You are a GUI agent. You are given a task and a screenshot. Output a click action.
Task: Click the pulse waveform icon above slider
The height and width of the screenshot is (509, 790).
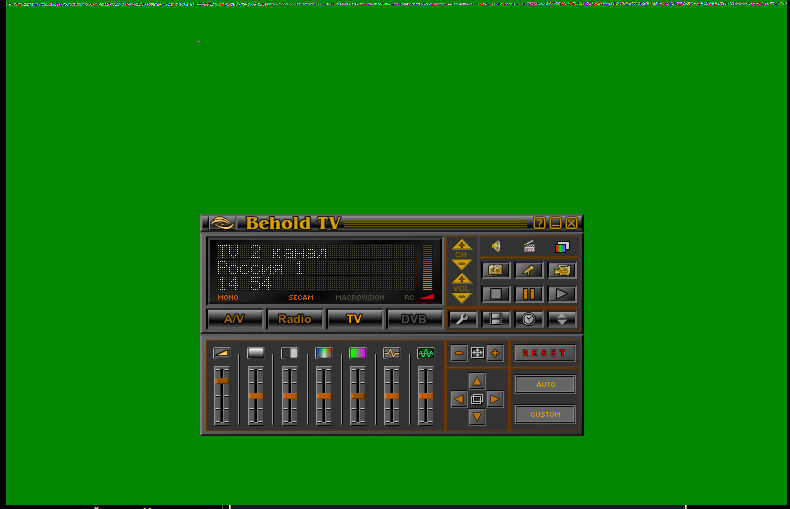pos(391,353)
